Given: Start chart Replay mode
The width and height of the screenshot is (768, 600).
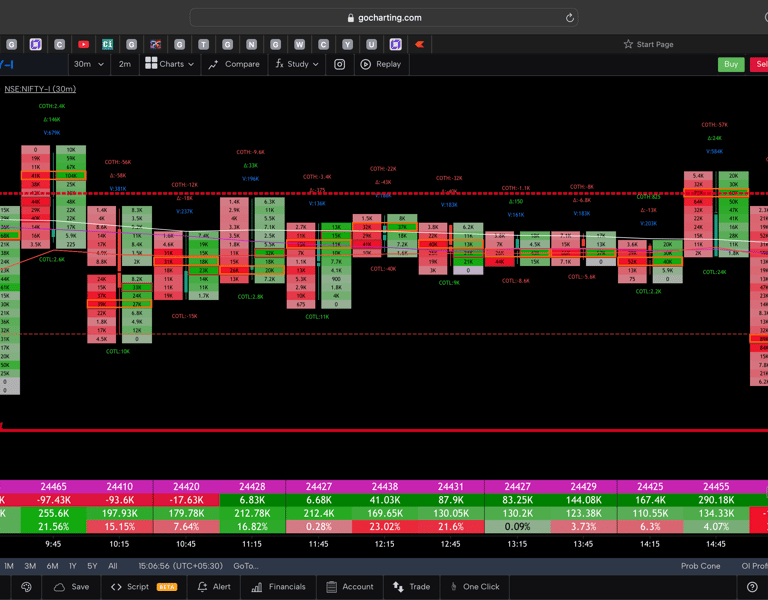Looking at the screenshot, I should point(381,64).
